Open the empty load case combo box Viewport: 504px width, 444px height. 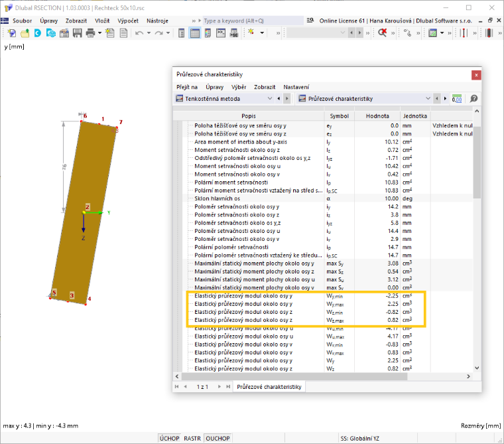coord(316,33)
